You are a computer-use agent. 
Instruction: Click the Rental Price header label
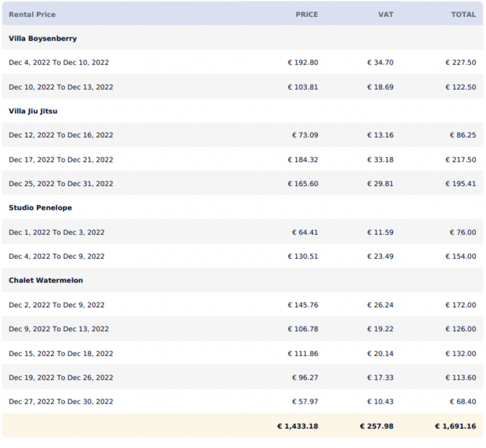[32, 14]
